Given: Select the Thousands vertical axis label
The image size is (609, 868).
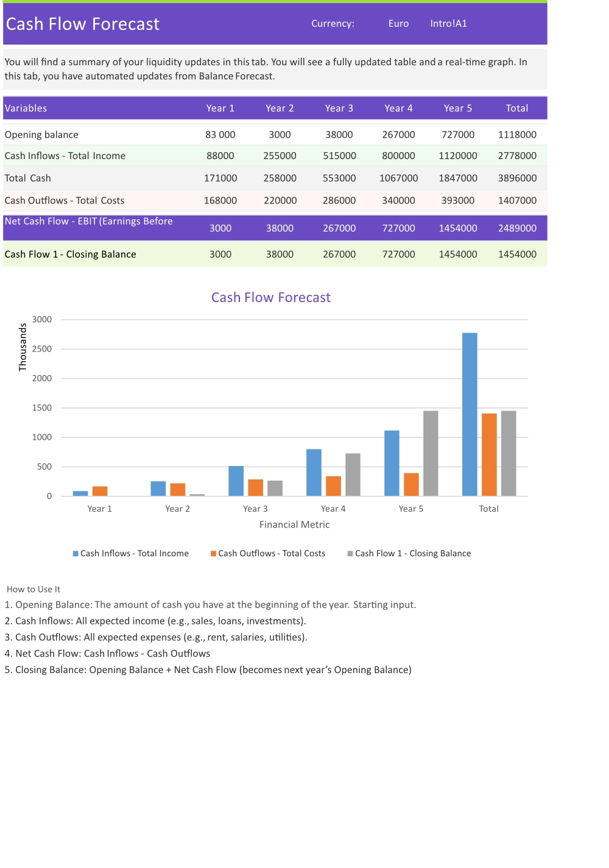Looking at the screenshot, I should pos(23,347).
